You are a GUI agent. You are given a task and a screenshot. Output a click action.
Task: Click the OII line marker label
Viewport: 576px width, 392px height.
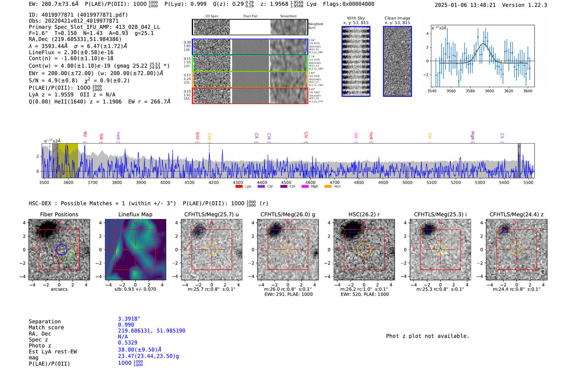point(356,136)
